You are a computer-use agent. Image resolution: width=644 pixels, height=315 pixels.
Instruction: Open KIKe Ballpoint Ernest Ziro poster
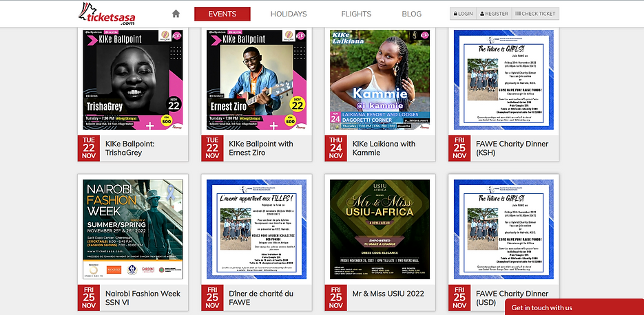pyautogui.click(x=256, y=80)
